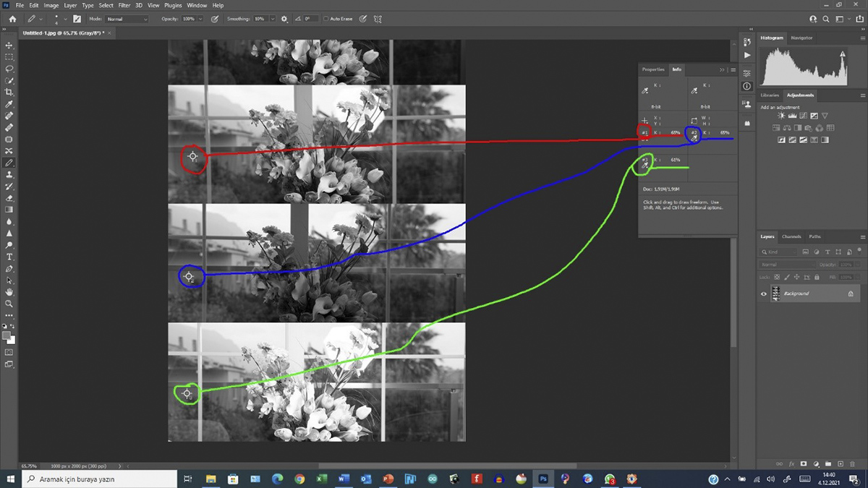Enable the Auto Erase checkbox
The image size is (868, 488).
326,19
